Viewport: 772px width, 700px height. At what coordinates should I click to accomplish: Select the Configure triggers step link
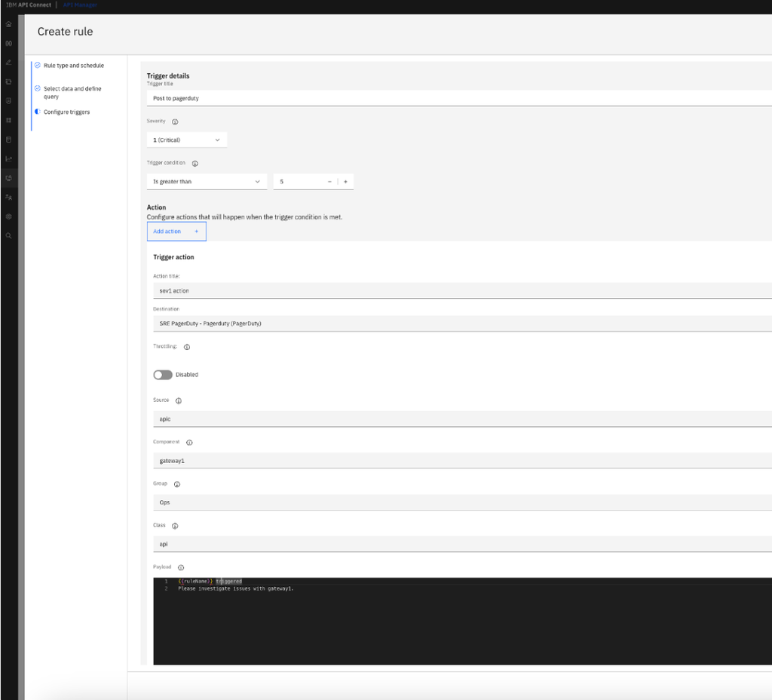click(66, 112)
